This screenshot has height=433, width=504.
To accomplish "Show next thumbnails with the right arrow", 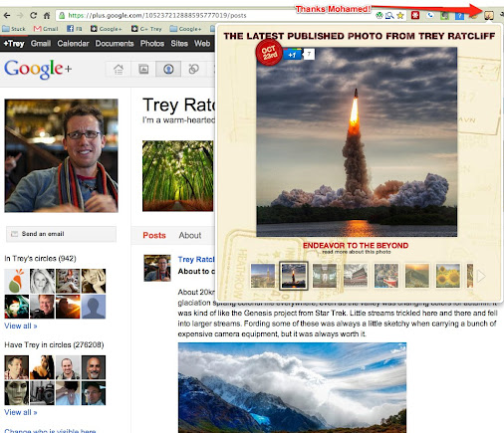I will [x=481, y=276].
